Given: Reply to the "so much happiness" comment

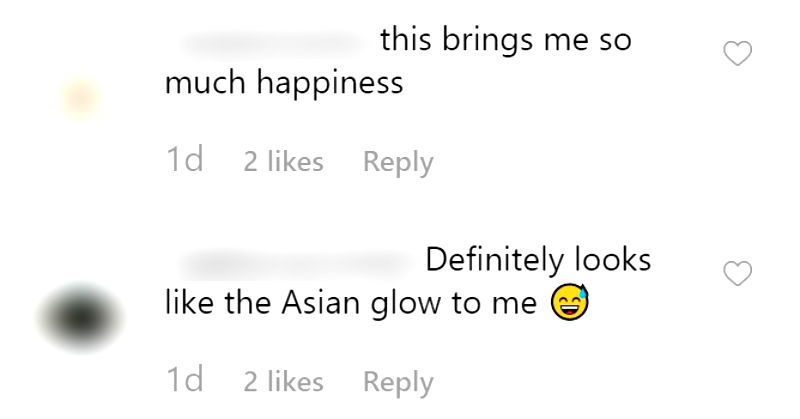Looking at the screenshot, I should click(x=398, y=162).
